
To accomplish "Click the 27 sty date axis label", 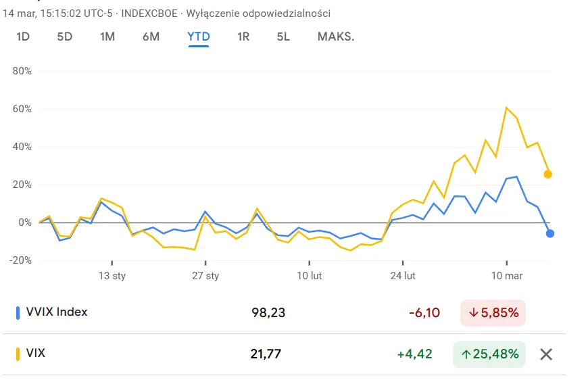I will tap(205, 276).
